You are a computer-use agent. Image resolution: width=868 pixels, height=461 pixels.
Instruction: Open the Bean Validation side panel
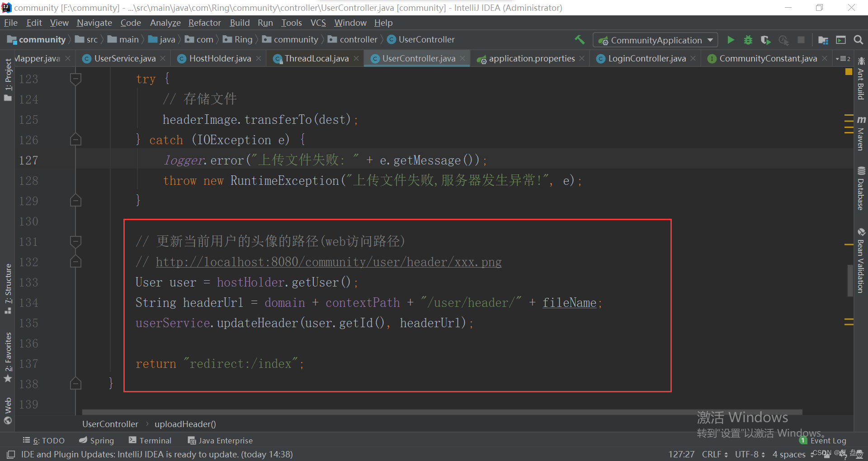point(861,261)
